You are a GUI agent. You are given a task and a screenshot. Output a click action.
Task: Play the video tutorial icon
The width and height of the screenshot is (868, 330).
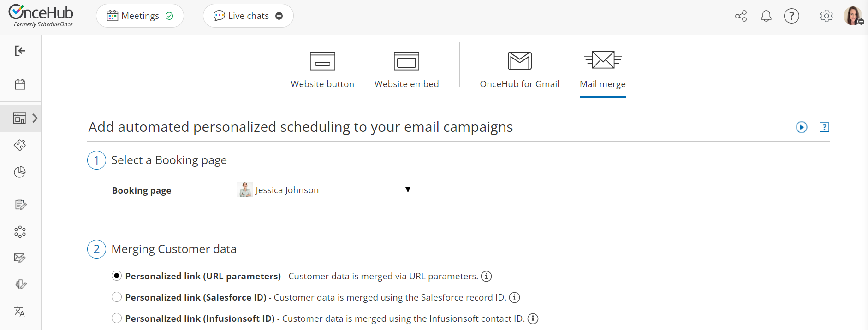pyautogui.click(x=802, y=127)
